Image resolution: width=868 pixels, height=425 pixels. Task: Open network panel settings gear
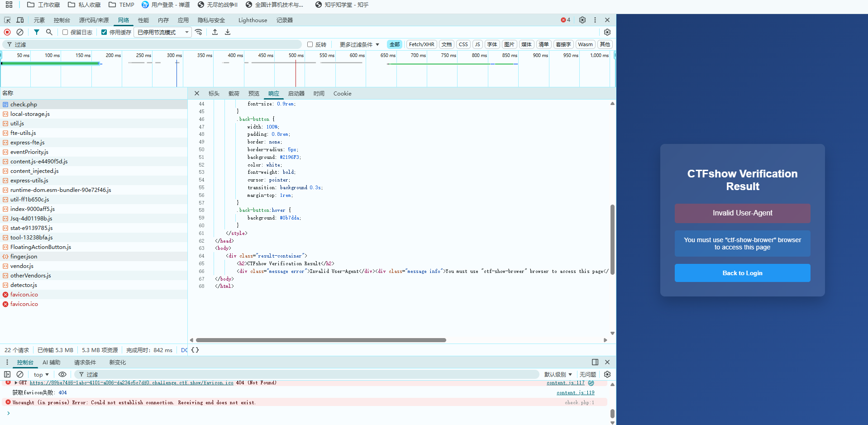pos(607,32)
